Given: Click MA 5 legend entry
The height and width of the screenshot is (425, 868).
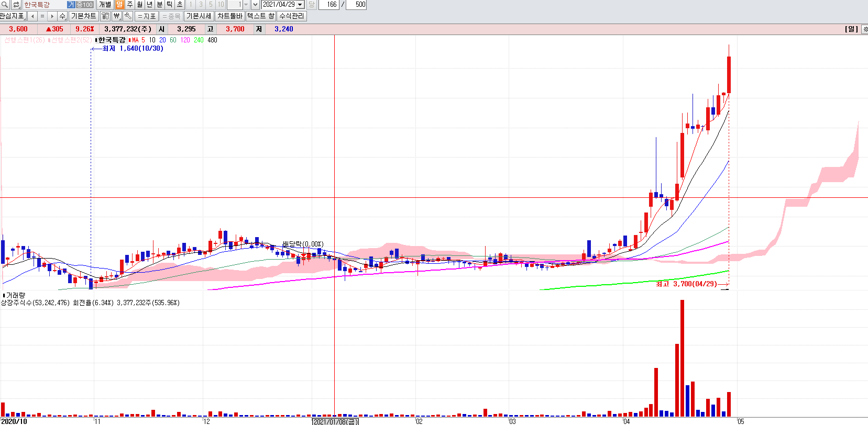Looking at the screenshot, I should (x=137, y=40).
